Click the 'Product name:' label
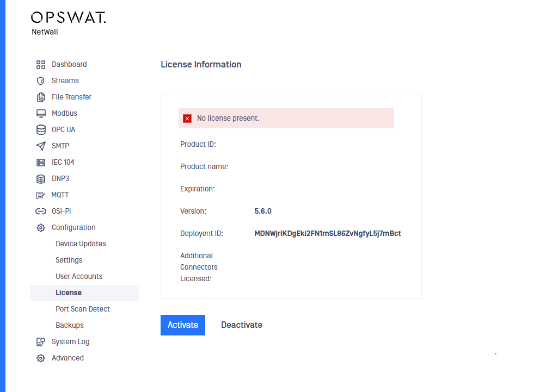 coord(204,166)
